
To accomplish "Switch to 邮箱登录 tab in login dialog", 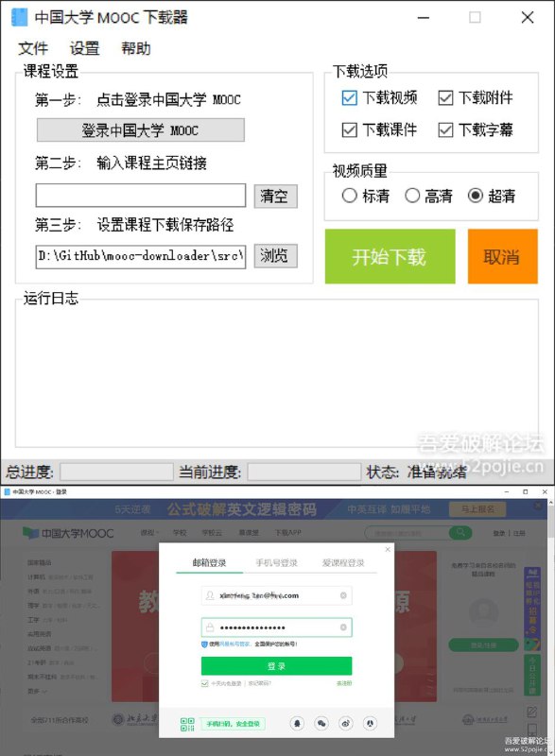I will (x=209, y=562).
